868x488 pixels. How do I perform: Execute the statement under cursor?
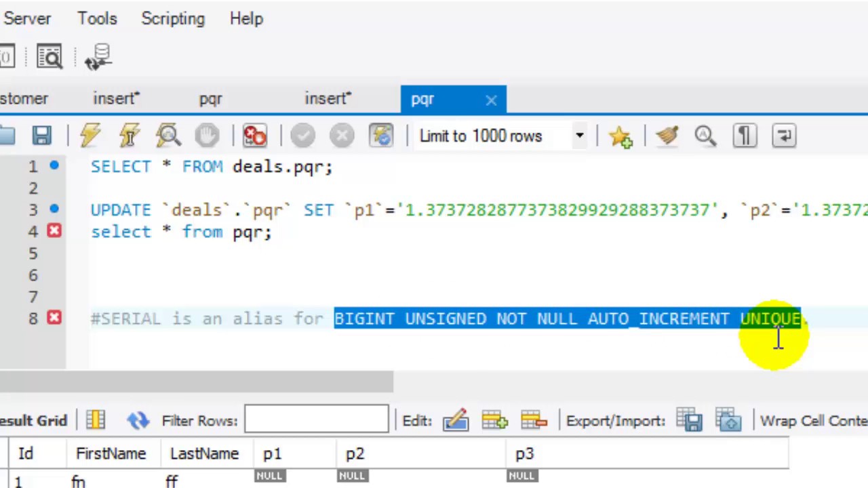pyautogui.click(x=130, y=136)
